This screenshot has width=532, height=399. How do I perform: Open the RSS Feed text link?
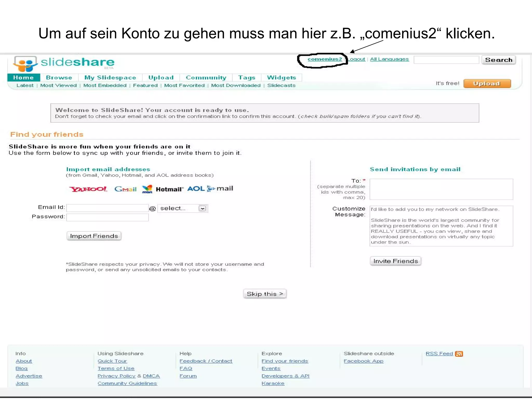[x=439, y=354]
